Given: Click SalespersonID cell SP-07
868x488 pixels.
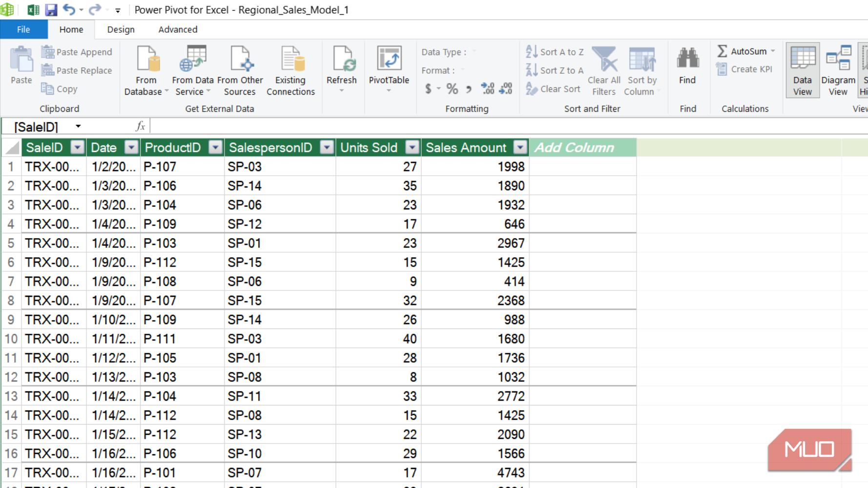Looking at the screenshot, I should (280, 472).
